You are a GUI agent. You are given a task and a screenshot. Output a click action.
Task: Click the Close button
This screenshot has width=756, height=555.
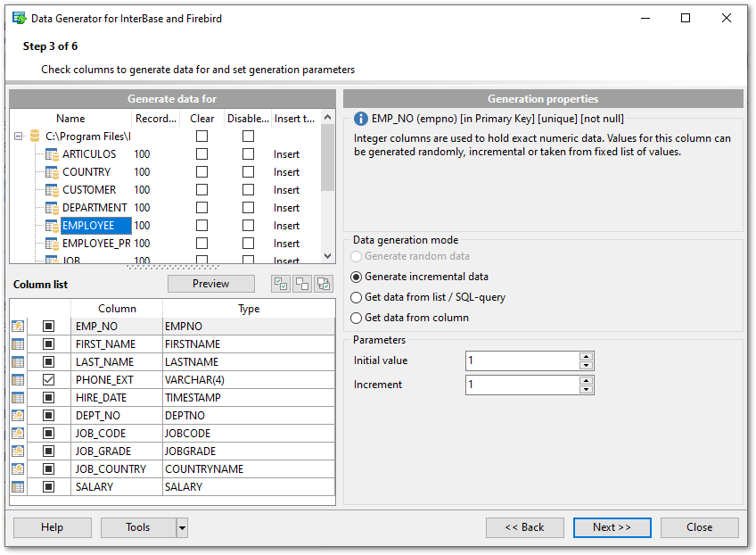tap(700, 527)
